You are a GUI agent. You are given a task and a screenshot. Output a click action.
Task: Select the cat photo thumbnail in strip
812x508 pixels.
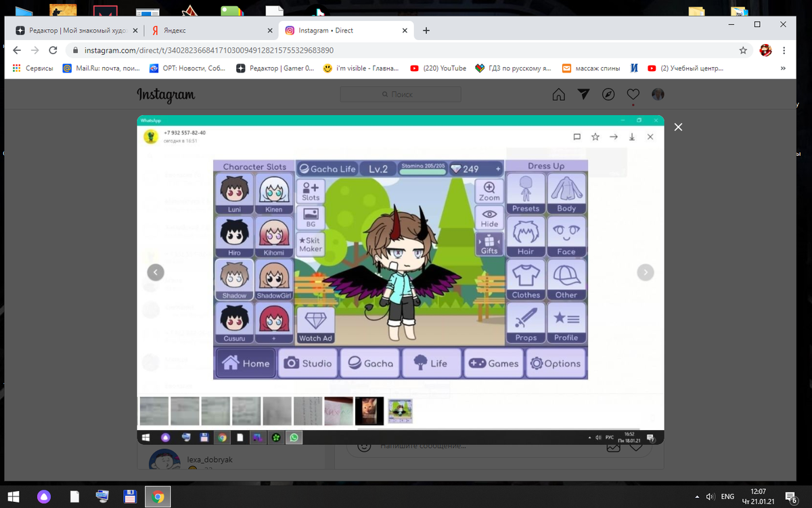[x=369, y=410]
